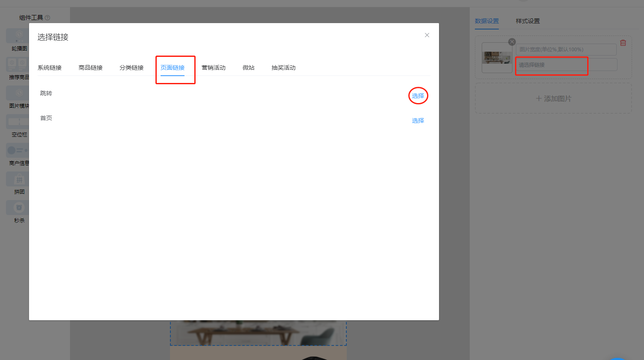Click the 添加图片 button

point(553,98)
